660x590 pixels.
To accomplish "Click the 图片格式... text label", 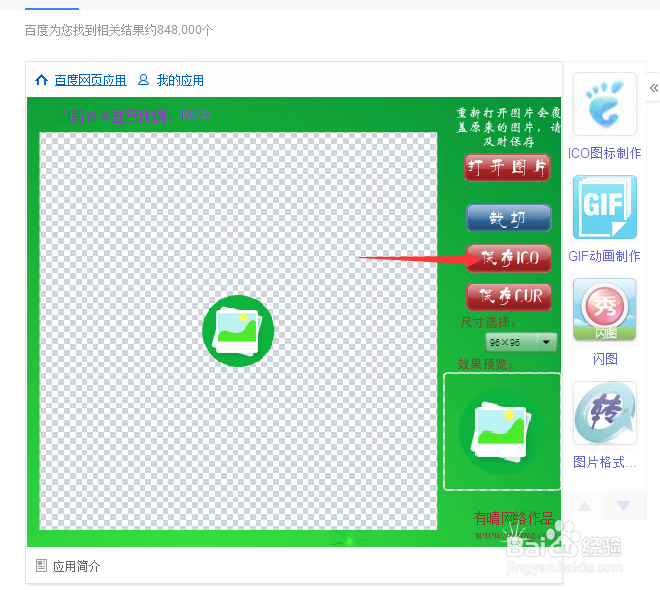I will coord(605,462).
